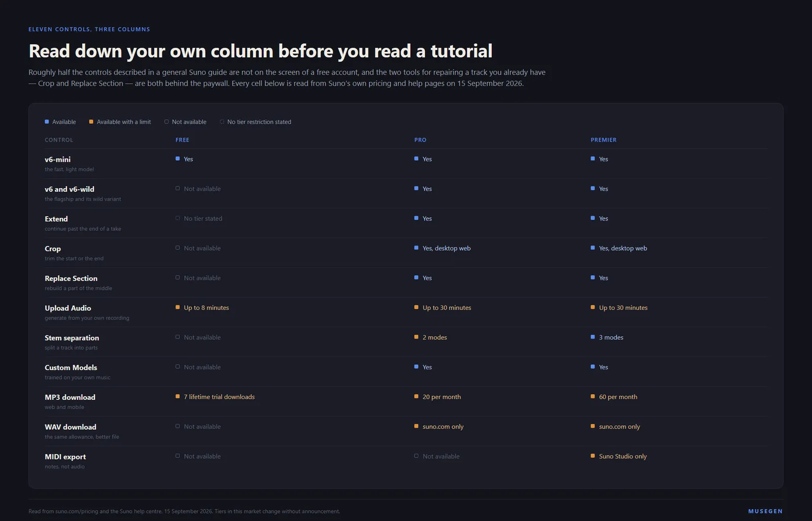Click 'suno.com only' in the Pro column
The width and height of the screenshot is (812, 521).
pyautogui.click(x=439, y=427)
